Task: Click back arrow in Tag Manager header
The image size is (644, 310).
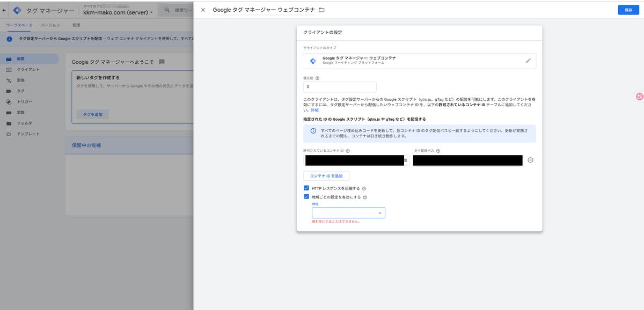Action: pos(4,10)
